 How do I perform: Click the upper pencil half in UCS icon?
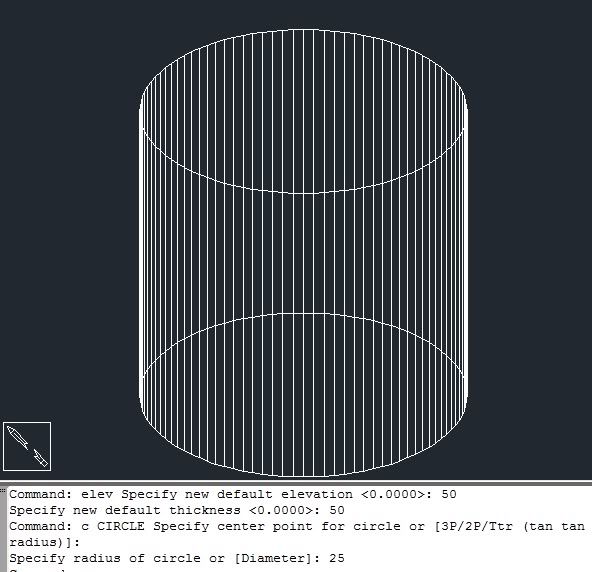click(x=17, y=438)
